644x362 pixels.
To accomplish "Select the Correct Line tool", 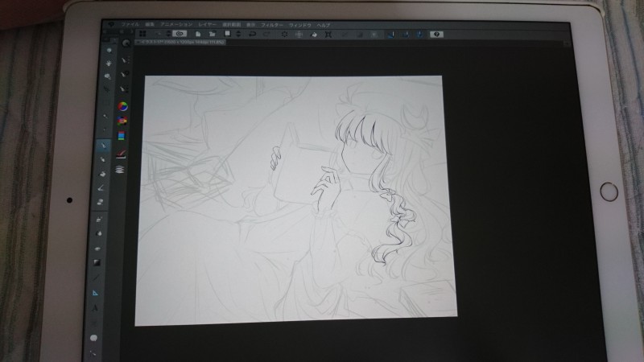I will [x=93, y=353].
